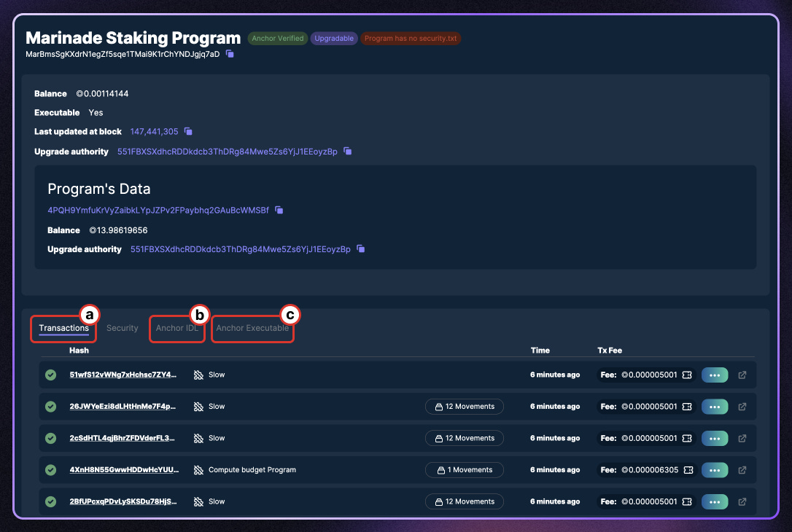
Task: Open more options for 51wfS12v transaction
Action: (715, 375)
